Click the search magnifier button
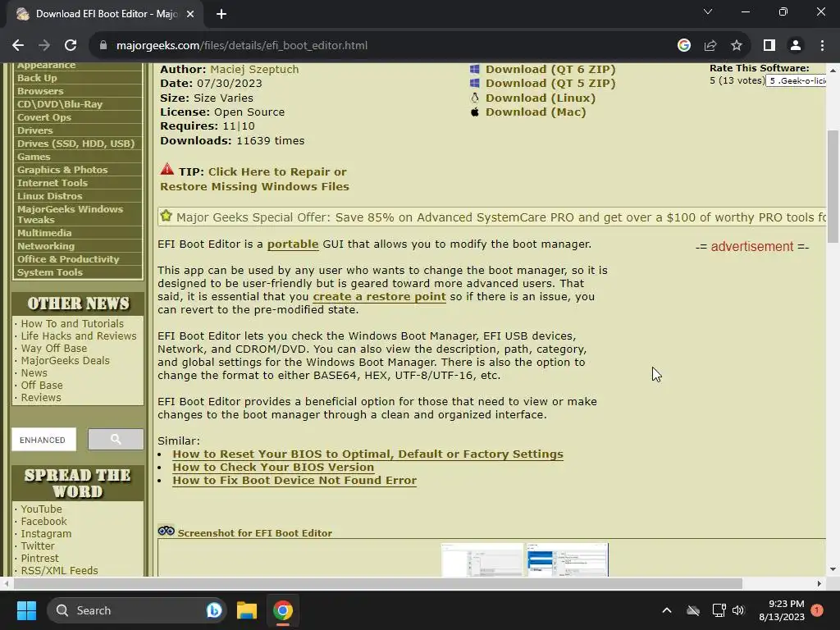The image size is (840, 630). coord(116,440)
